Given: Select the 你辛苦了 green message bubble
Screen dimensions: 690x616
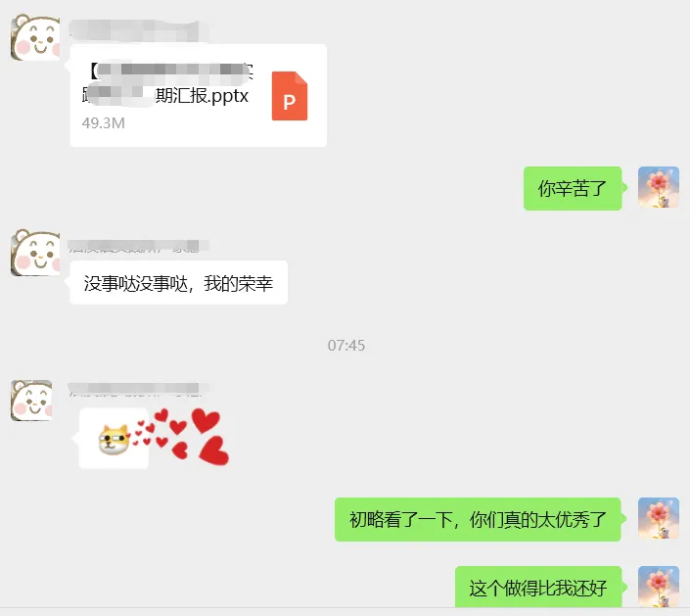Looking at the screenshot, I should [573, 188].
